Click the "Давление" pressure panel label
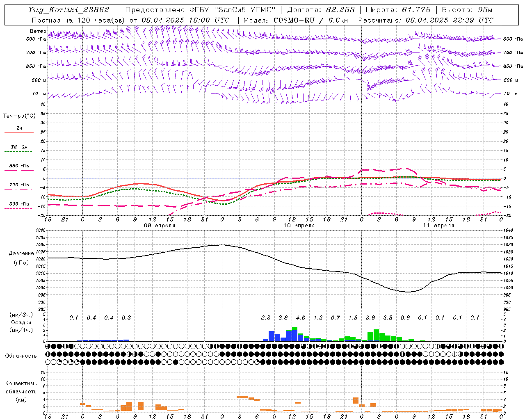This screenshot has height=420, width=525. (21, 253)
